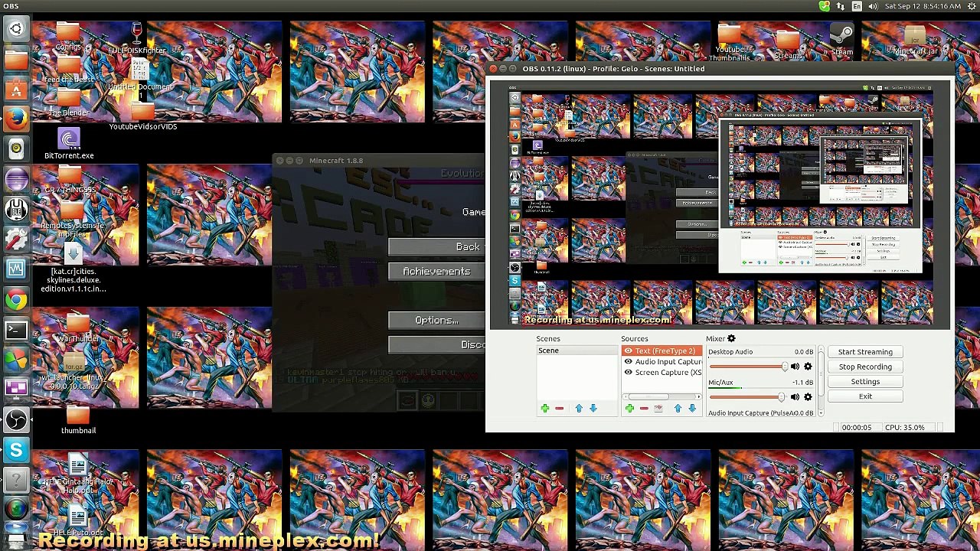Open the date and time calendar menu

[x=923, y=6]
